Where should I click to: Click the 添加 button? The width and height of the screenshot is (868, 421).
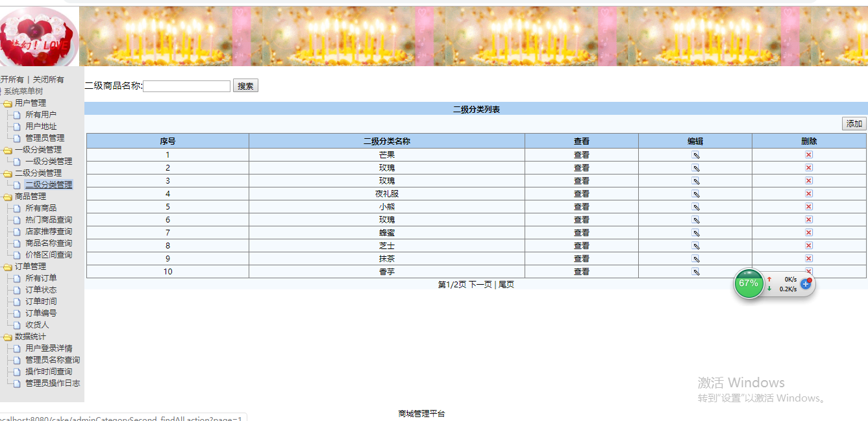tap(854, 124)
